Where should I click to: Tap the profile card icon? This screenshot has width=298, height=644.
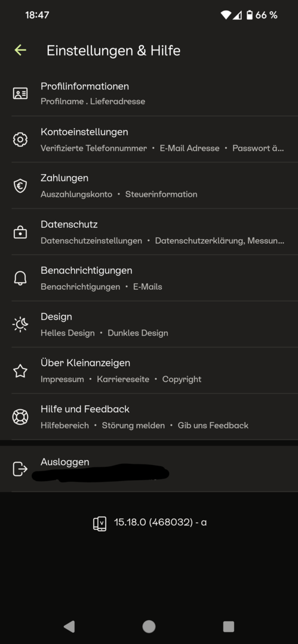click(20, 94)
